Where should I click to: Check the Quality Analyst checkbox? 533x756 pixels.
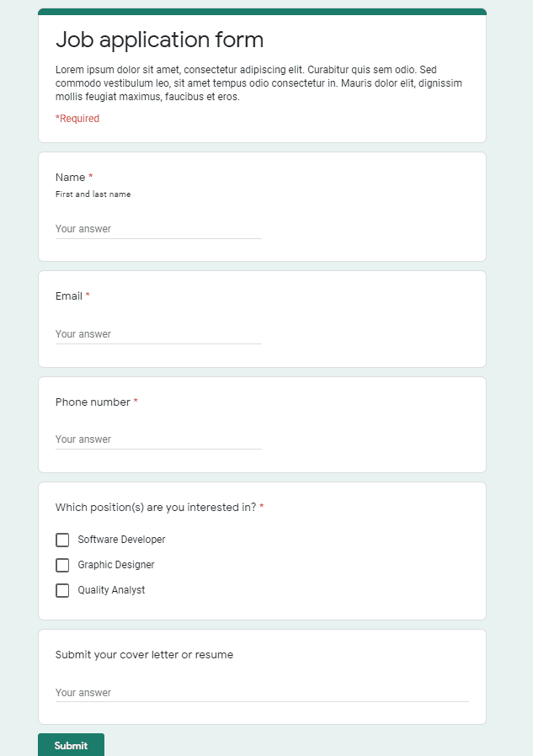(x=62, y=590)
